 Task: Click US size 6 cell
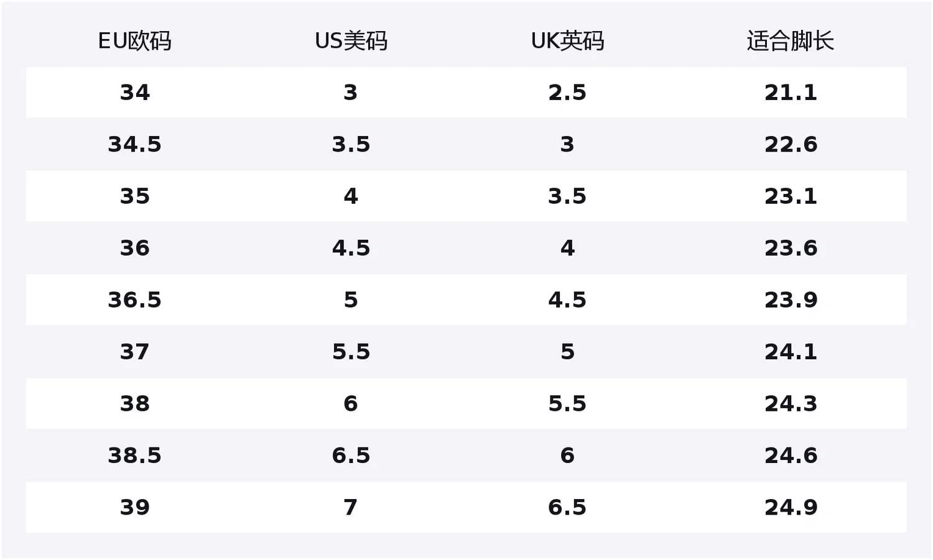click(x=351, y=403)
